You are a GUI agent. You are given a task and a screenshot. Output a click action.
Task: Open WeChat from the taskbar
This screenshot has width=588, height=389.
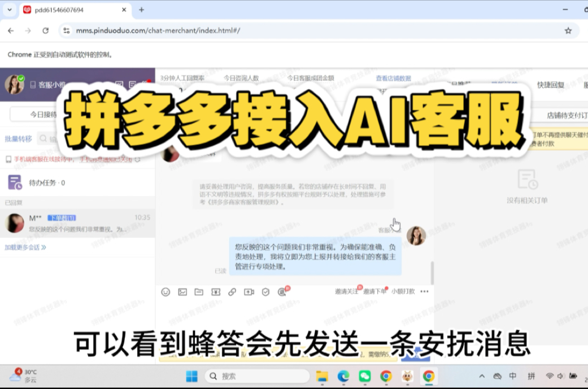pyautogui.click(x=364, y=376)
